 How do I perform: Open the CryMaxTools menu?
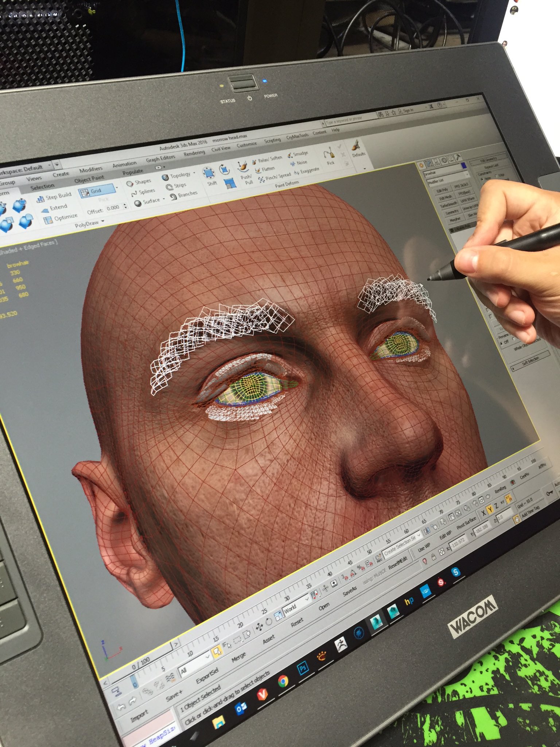(297, 136)
